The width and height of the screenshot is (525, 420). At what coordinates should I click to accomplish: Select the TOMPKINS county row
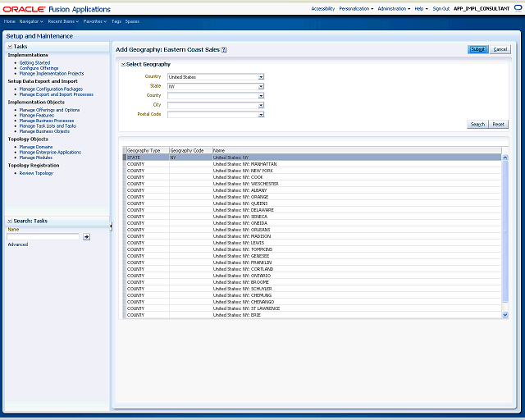(312, 249)
